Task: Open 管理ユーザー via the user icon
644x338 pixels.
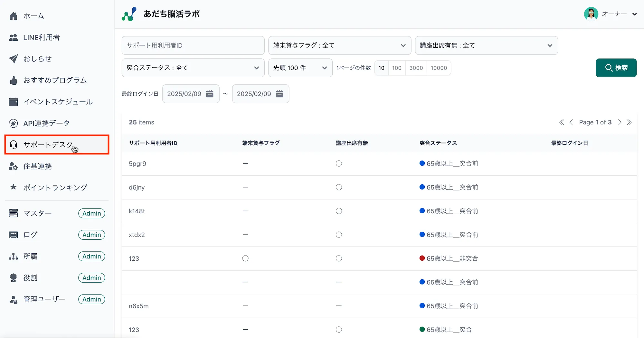Action: click(13, 299)
